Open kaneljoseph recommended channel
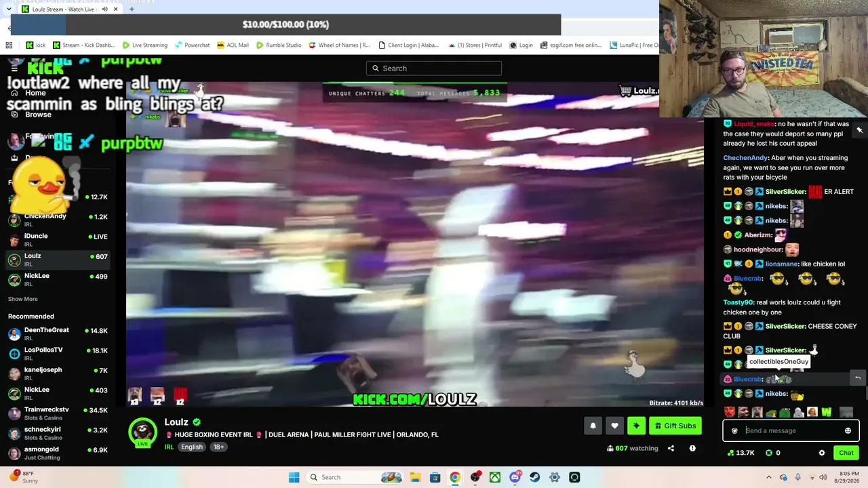868x488 pixels. (58, 373)
